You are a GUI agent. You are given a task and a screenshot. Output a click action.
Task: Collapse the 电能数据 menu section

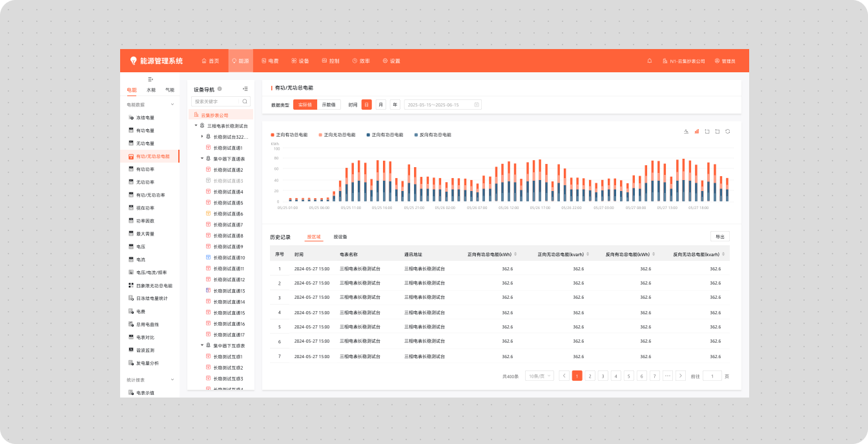(x=172, y=104)
